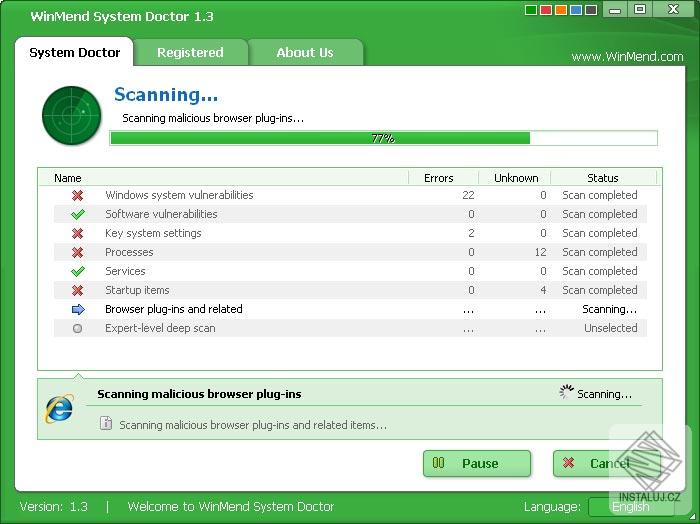700x524 pixels.
Task: Pause the running scan
Action: click(477, 463)
